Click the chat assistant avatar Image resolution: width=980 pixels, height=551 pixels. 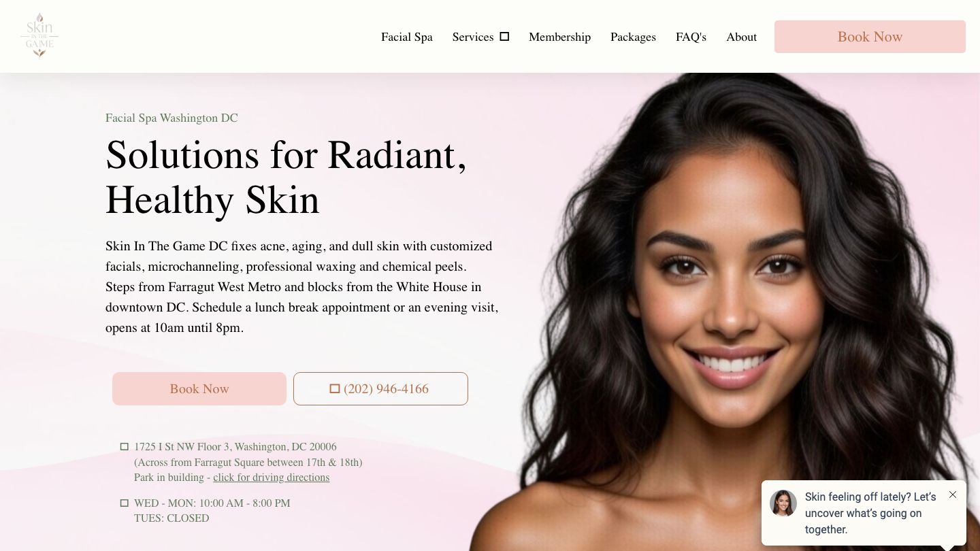(x=783, y=503)
